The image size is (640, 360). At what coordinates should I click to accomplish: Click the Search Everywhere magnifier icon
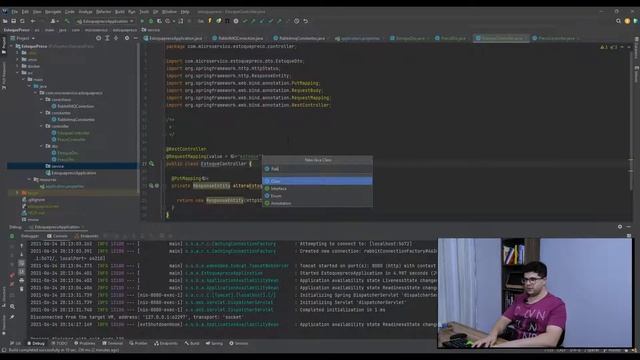point(618,21)
